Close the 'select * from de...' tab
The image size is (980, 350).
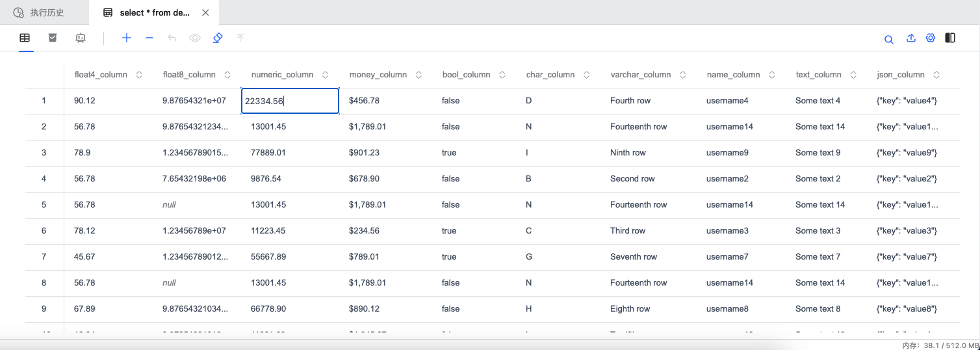coord(206,12)
